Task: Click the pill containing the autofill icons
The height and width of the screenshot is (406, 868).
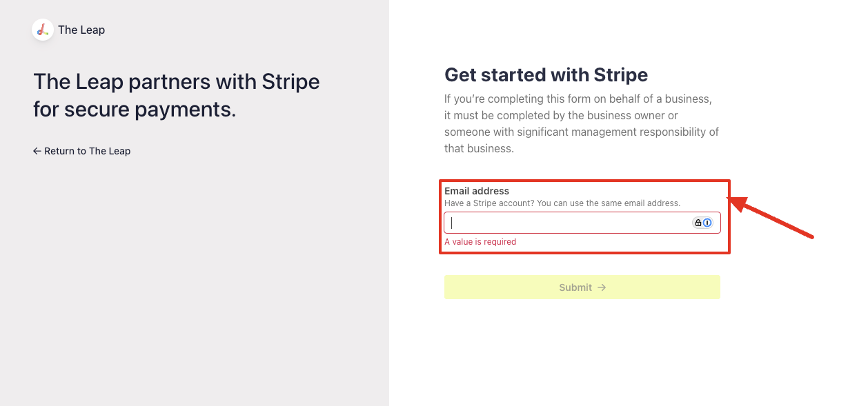Action: click(702, 222)
